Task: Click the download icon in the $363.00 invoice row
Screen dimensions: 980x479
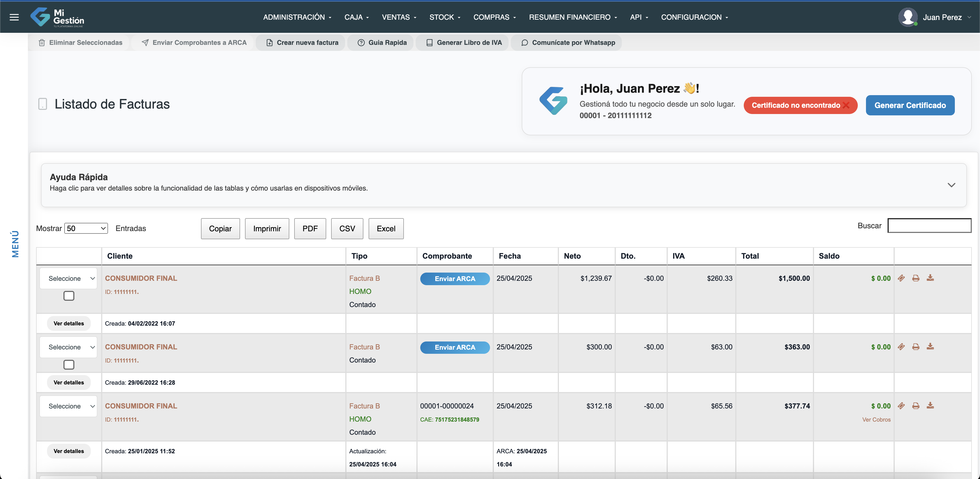Action: [x=930, y=347]
